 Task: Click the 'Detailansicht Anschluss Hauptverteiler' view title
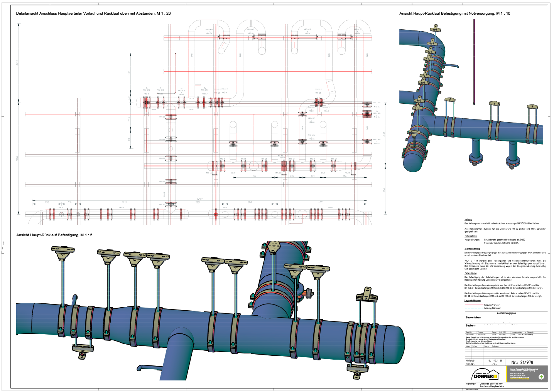(x=93, y=13)
